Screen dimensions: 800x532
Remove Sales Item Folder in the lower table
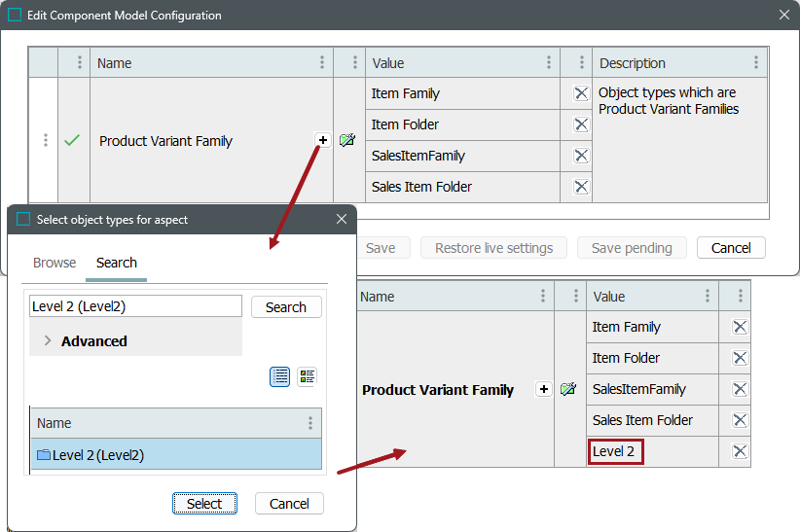[740, 420]
